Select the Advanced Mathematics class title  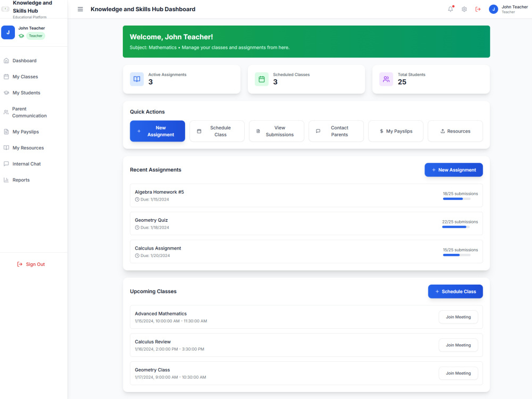[161, 313]
